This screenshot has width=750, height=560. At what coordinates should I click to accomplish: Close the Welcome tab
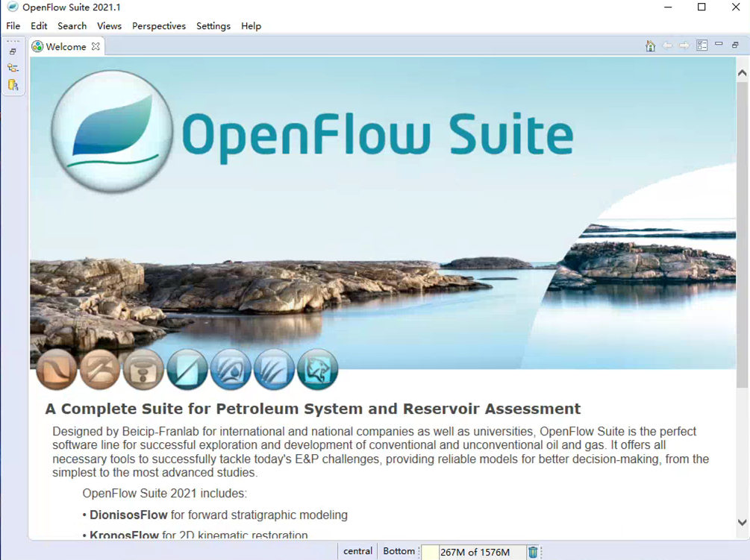(96, 46)
